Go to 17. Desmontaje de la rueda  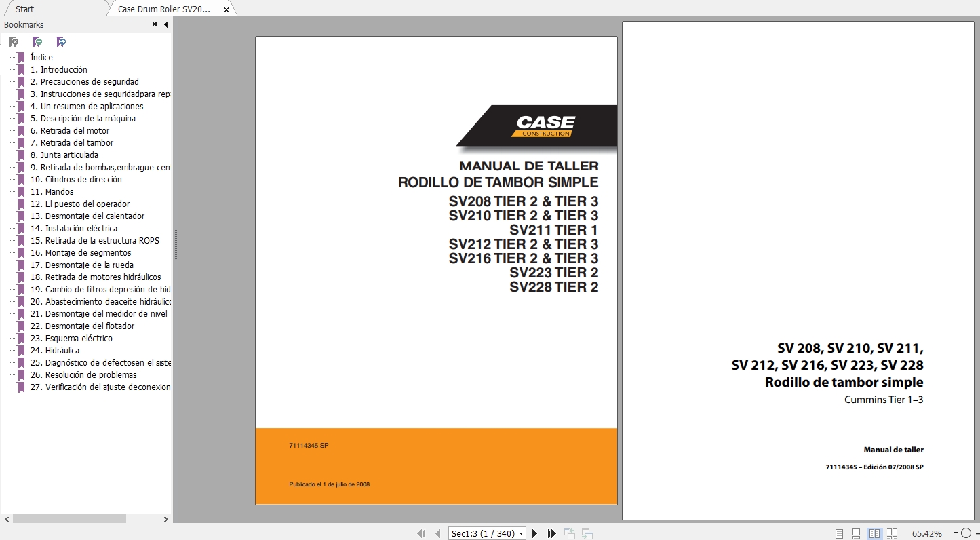click(82, 265)
